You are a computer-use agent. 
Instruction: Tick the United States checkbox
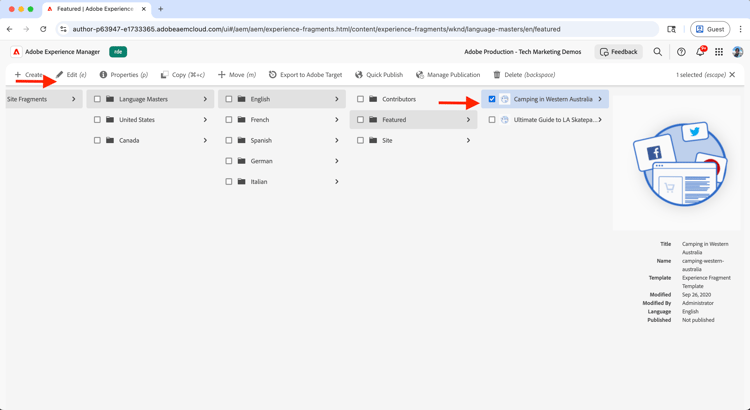pos(97,120)
